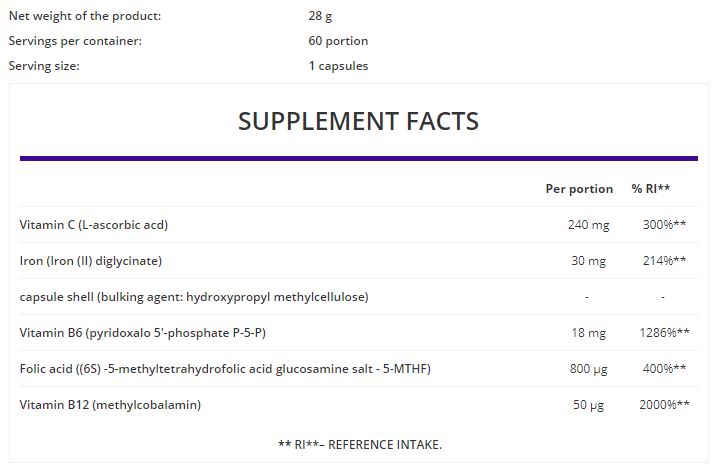Click the Per portion column header
Viewport: 720px width, 476px height.
[x=579, y=189]
